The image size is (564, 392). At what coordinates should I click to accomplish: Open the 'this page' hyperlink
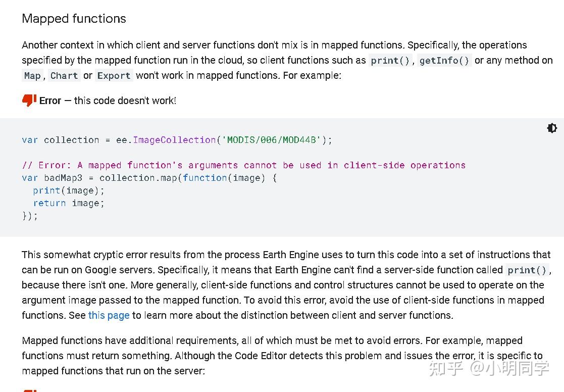109,315
